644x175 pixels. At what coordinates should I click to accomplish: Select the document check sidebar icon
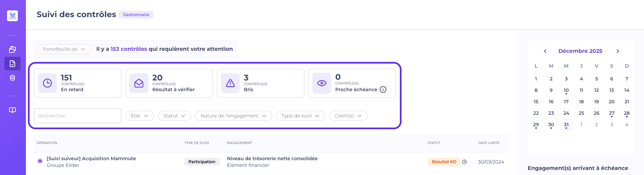click(x=12, y=64)
